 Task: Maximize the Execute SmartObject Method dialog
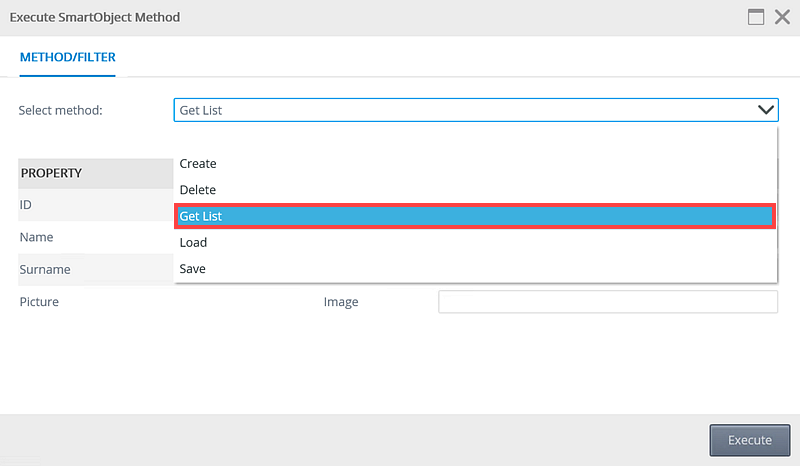click(756, 17)
